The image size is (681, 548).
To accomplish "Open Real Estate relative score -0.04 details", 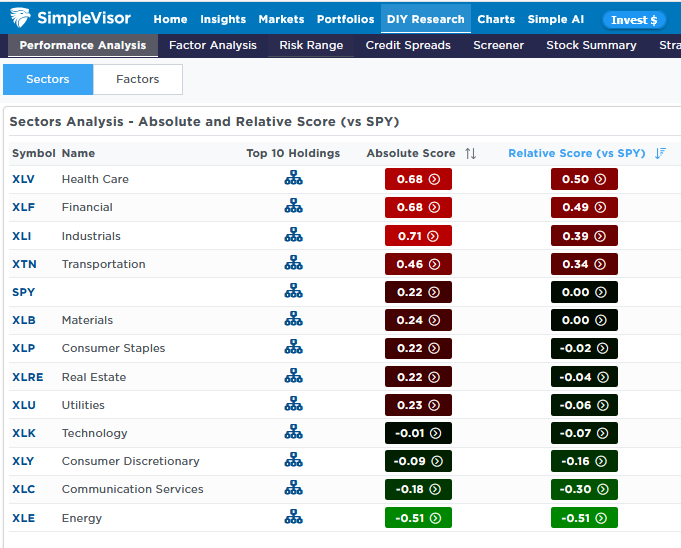I will [584, 377].
